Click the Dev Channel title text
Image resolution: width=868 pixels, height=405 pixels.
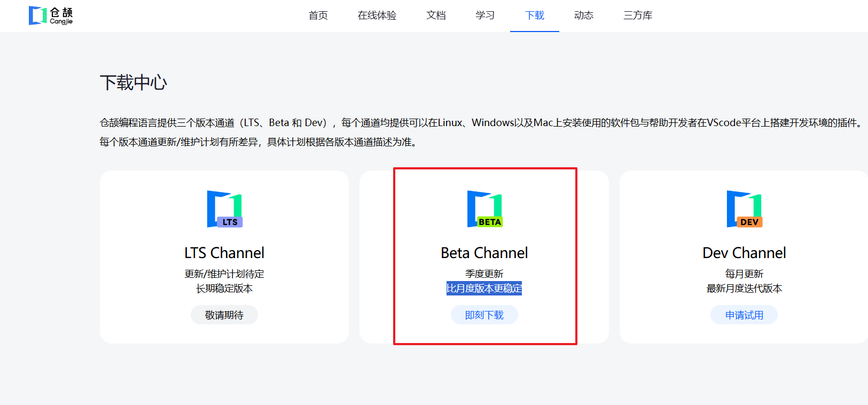(744, 253)
